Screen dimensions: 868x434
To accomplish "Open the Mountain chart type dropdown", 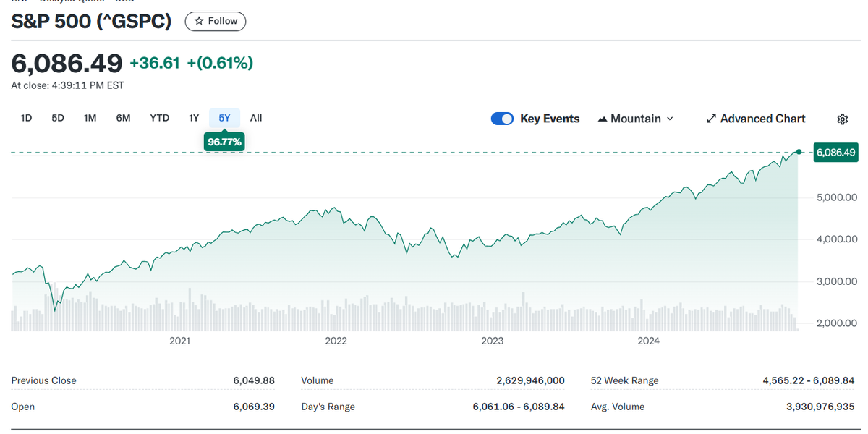I will (635, 118).
